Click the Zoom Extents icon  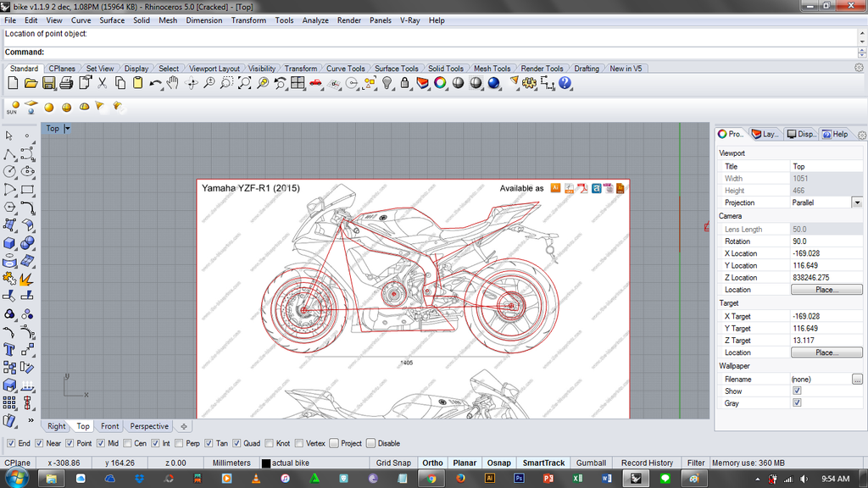point(244,84)
